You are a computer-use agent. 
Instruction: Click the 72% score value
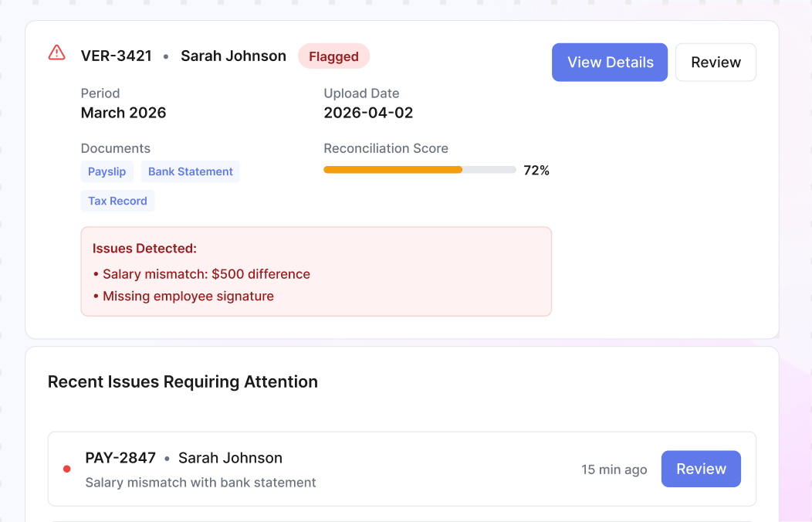point(536,171)
